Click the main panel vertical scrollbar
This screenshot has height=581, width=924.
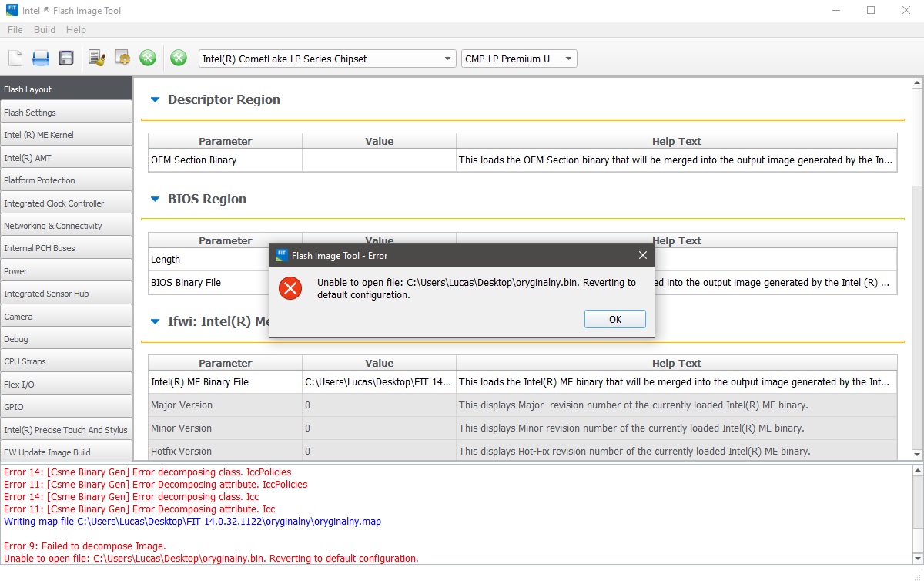tap(916, 308)
